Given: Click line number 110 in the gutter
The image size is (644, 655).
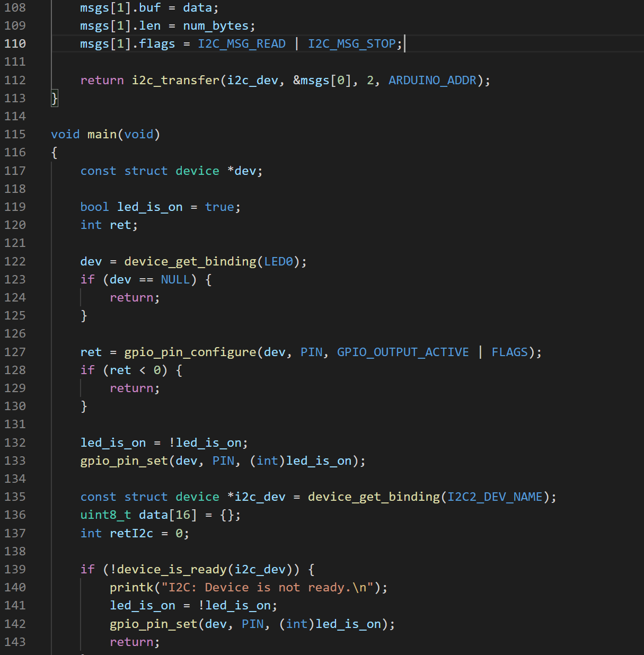Looking at the screenshot, I should 15,43.
